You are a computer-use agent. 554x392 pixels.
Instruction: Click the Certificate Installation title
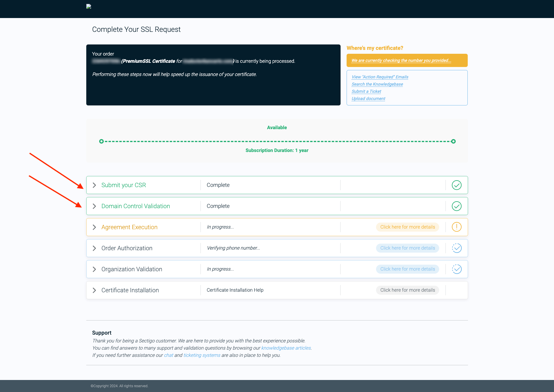coord(130,290)
